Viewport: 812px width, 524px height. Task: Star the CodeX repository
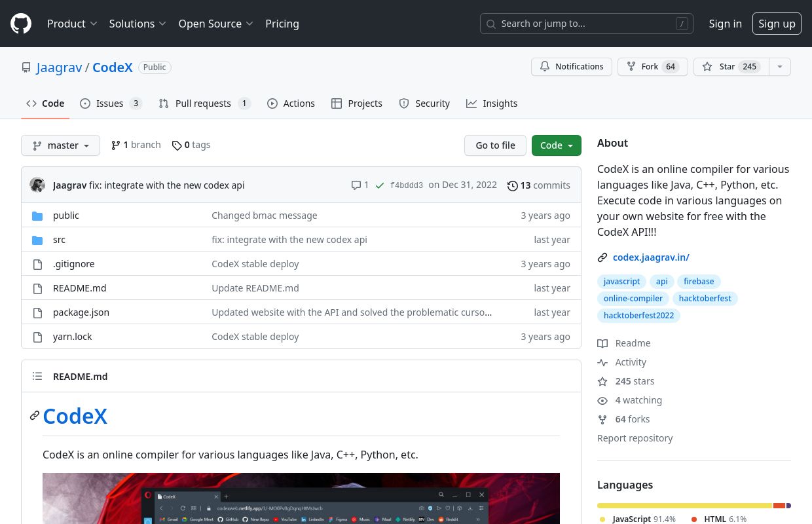[731, 67]
